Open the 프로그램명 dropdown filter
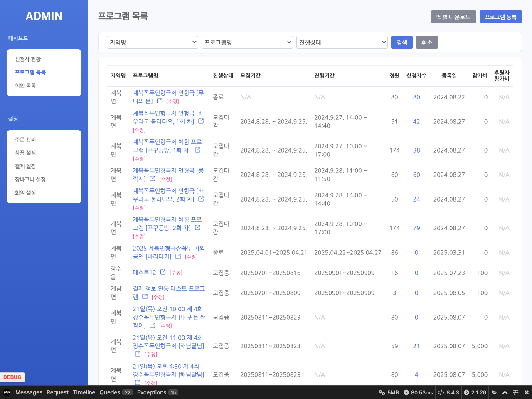This screenshot has height=399, width=532. [x=247, y=42]
